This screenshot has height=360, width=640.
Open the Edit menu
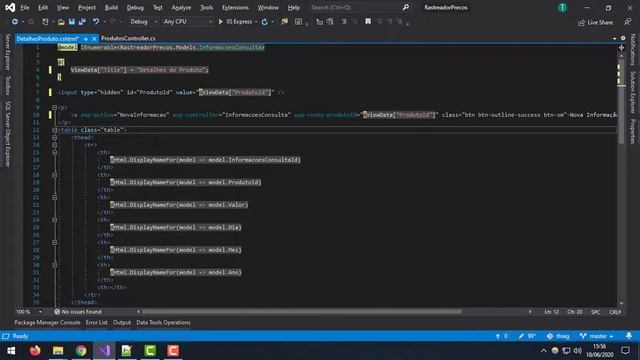click(x=43, y=7)
